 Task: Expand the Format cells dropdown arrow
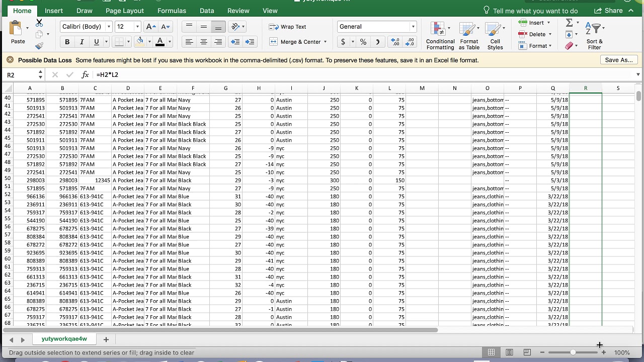[x=550, y=46]
